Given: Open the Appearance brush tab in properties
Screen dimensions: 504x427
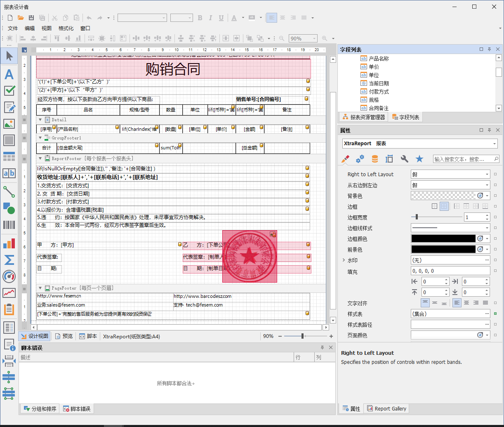Looking at the screenshot, I should [x=346, y=159].
